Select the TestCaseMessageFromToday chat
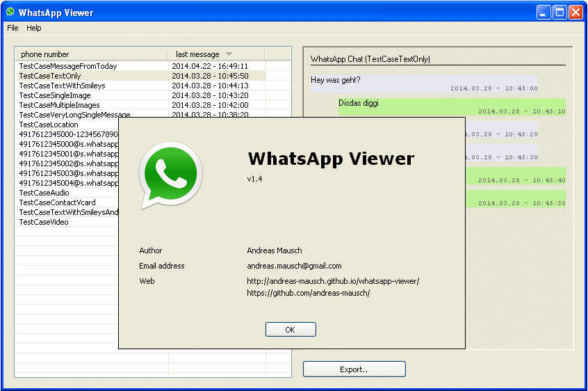The image size is (588, 391). (68, 66)
